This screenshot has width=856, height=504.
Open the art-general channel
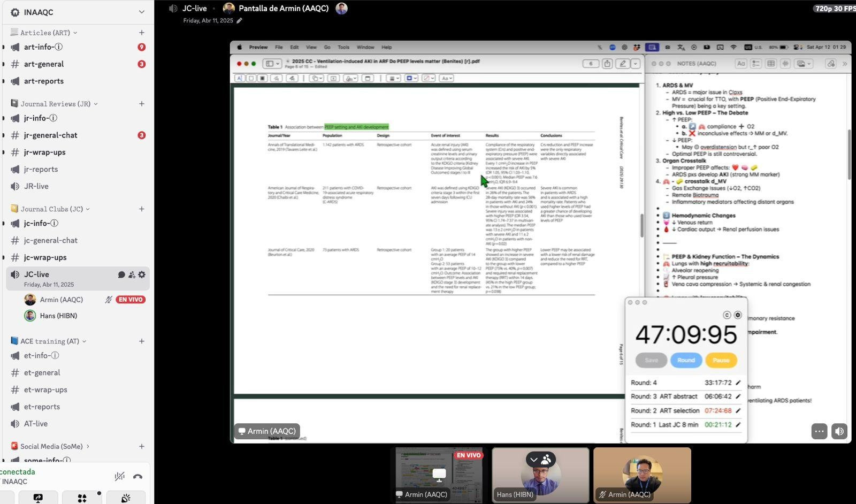pos(44,64)
